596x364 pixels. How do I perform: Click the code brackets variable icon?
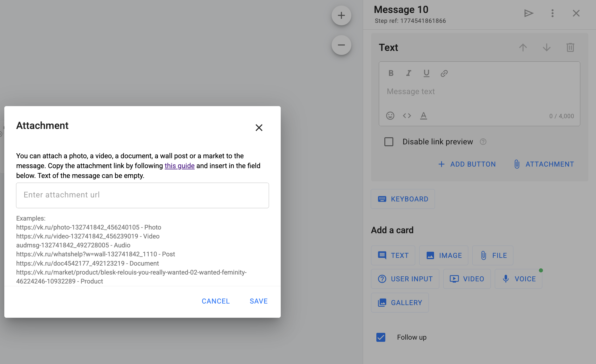click(407, 116)
